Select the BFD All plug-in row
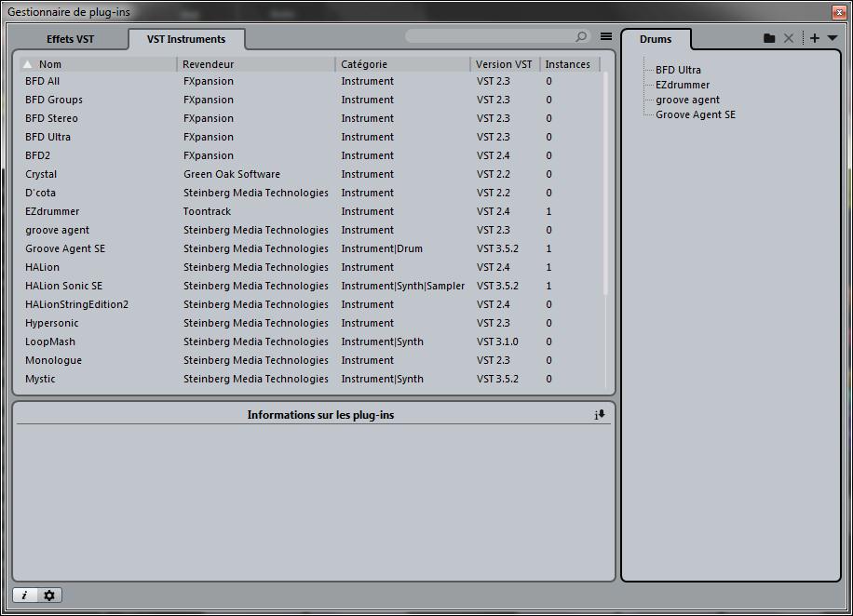 (x=311, y=81)
